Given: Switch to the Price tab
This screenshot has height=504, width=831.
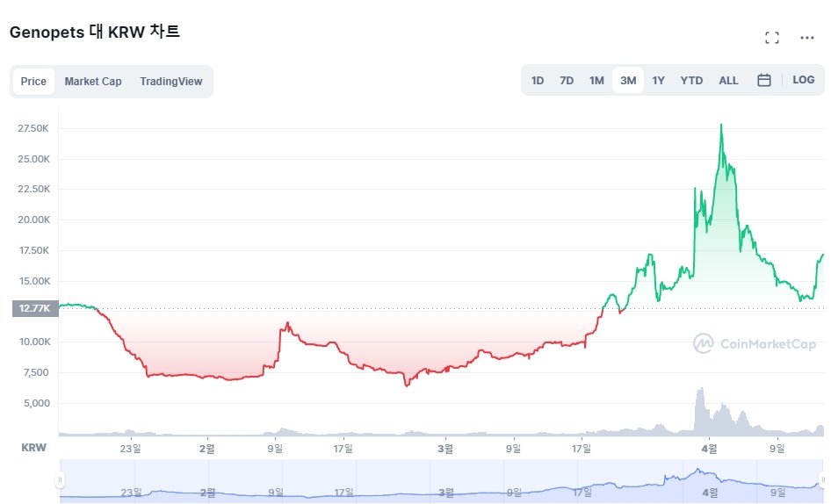Looking at the screenshot, I should click(33, 82).
